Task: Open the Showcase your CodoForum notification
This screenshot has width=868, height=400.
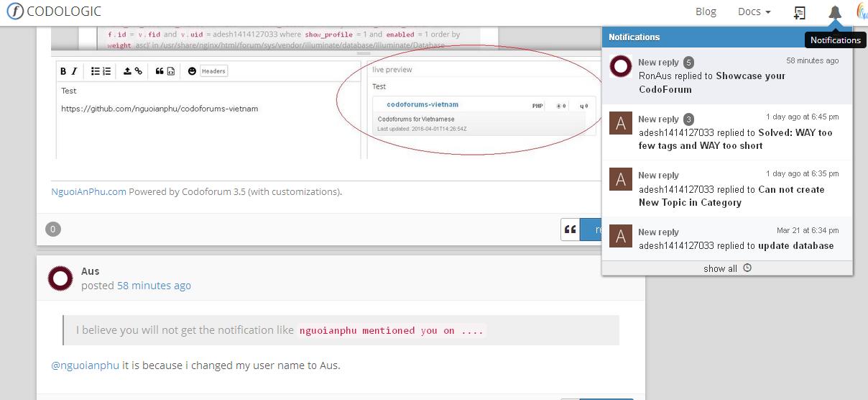Action: (727, 75)
